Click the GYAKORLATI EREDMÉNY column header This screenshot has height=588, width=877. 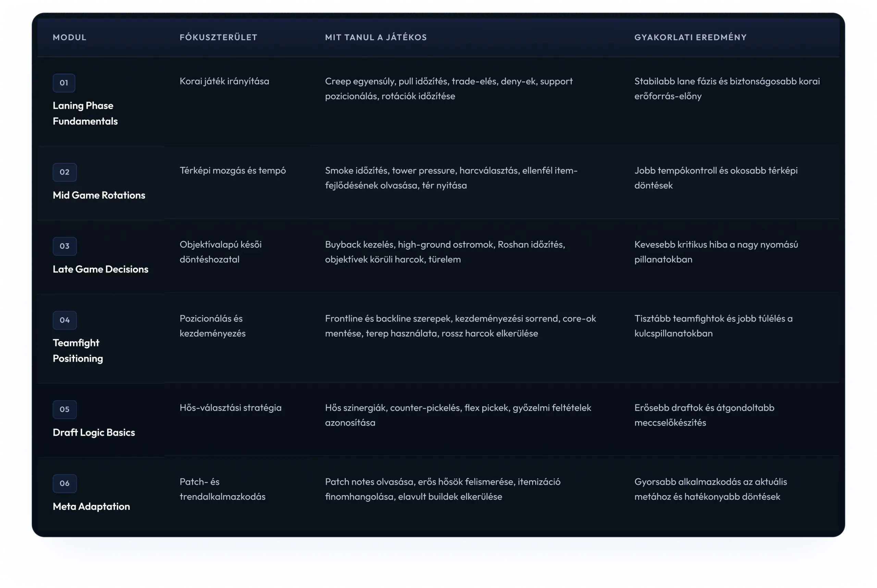pyautogui.click(x=690, y=38)
